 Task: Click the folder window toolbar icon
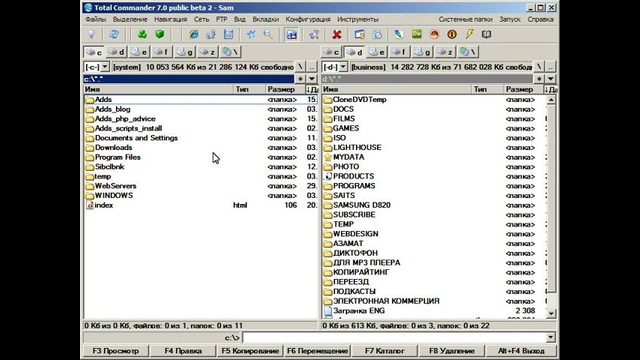(360, 34)
